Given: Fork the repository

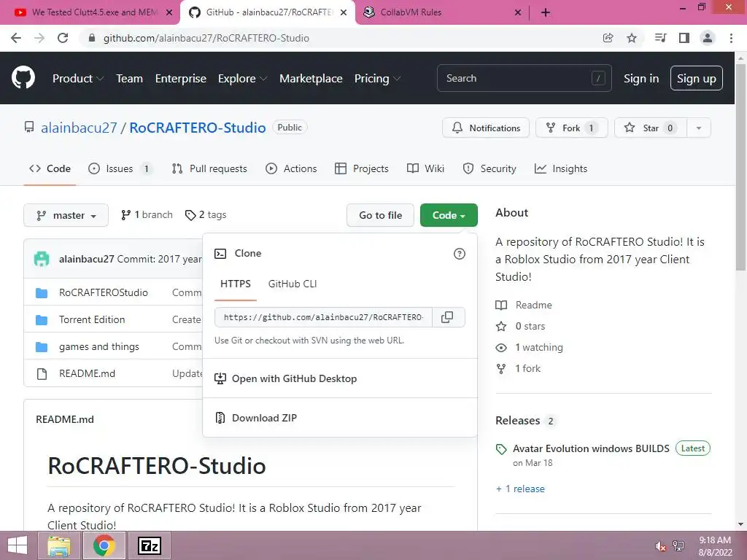Looking at the screenshot, I should [x=571, y=128].
